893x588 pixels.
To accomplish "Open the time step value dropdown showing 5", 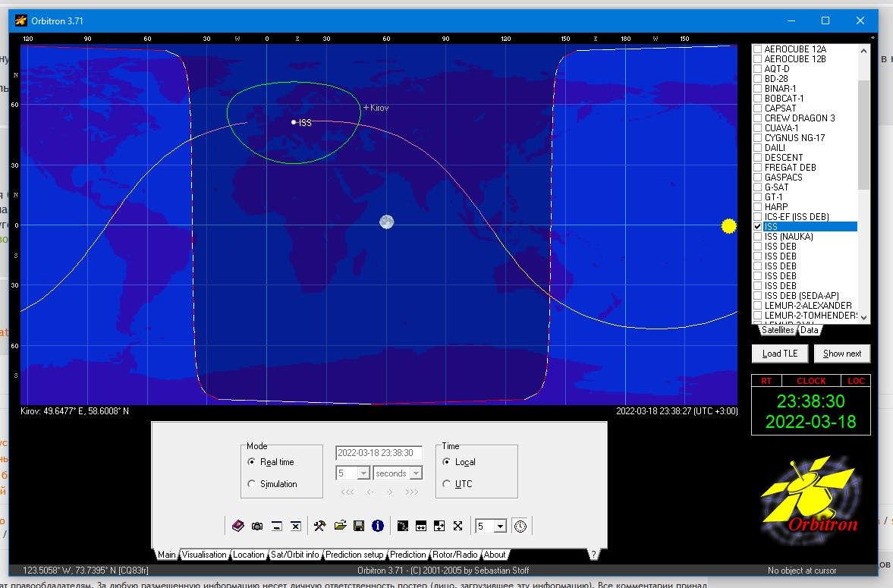I will click(x=363, y=473).
